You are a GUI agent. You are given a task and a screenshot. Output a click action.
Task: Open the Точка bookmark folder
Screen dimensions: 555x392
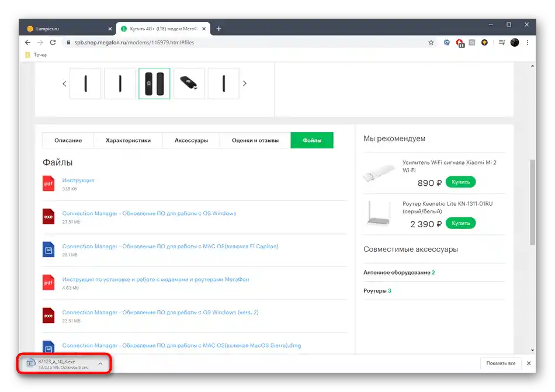click(36, 55)
